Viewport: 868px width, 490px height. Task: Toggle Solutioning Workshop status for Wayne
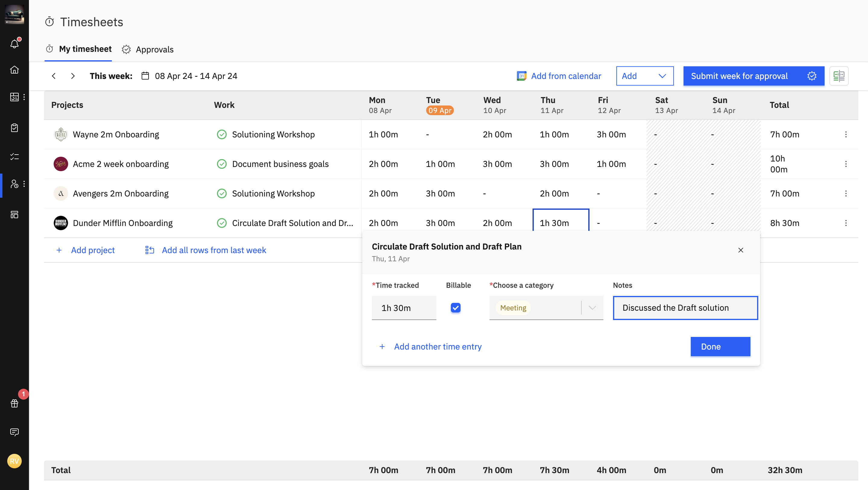tap(222, 134)
